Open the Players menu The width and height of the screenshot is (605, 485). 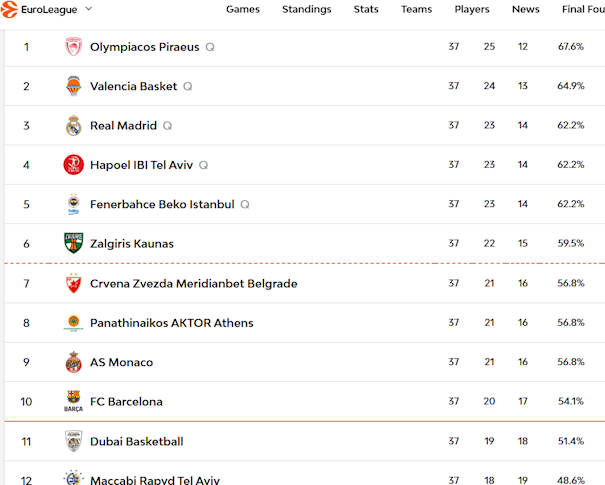472,9
